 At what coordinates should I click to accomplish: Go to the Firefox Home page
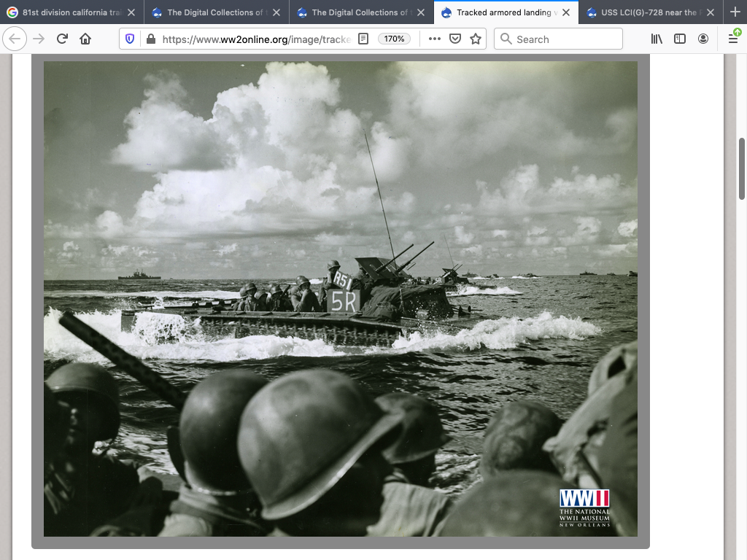85,39
